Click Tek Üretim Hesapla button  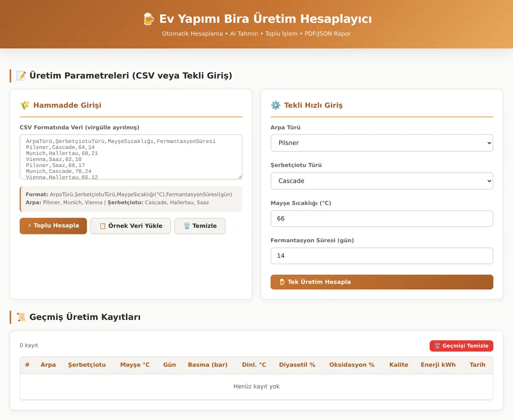click(x=382, y=282)
